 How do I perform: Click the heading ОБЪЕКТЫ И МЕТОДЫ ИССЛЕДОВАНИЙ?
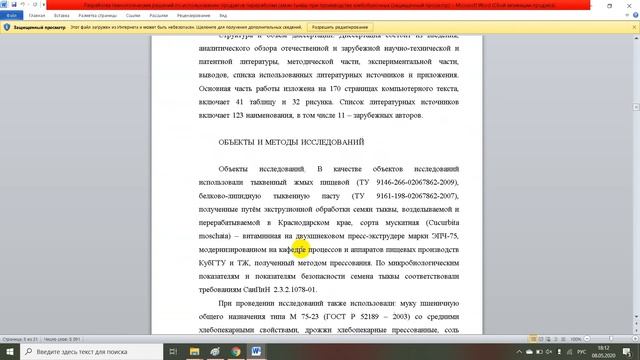(291, 142)
